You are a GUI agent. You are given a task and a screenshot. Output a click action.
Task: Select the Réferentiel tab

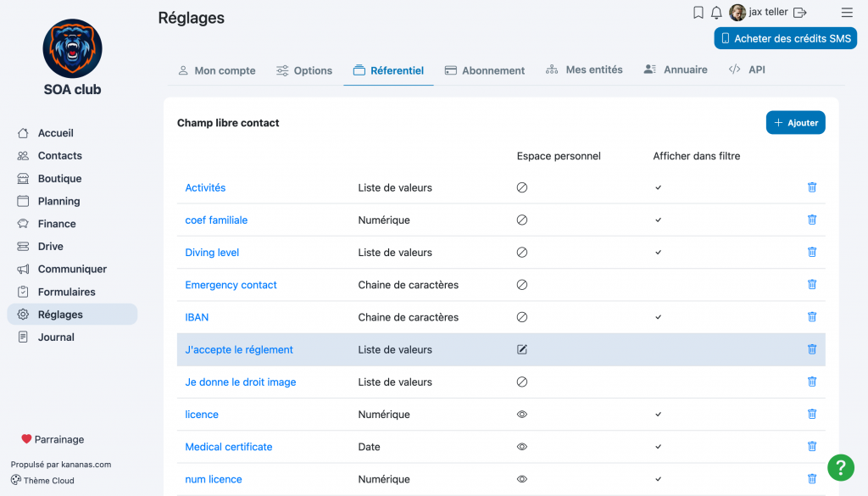click(x=388, y=70)
